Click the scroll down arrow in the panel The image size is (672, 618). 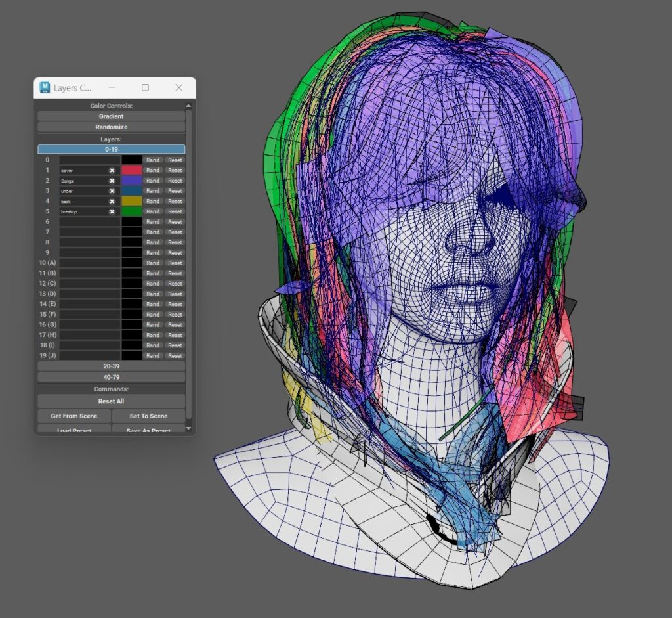pyautogui.click(x=189, y=428)
